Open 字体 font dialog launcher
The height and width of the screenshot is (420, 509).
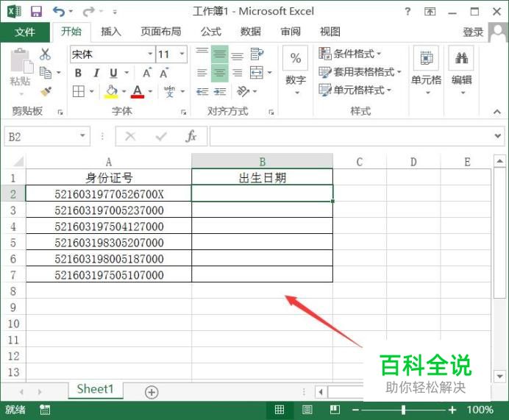pyautogui.click(x=184, y=113)
